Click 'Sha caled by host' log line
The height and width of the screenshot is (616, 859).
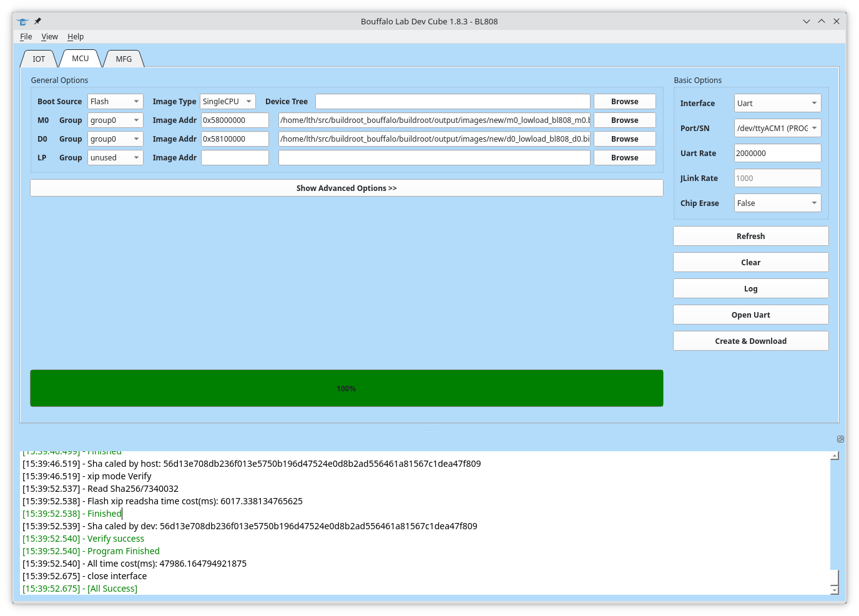[x=252, y=464]
